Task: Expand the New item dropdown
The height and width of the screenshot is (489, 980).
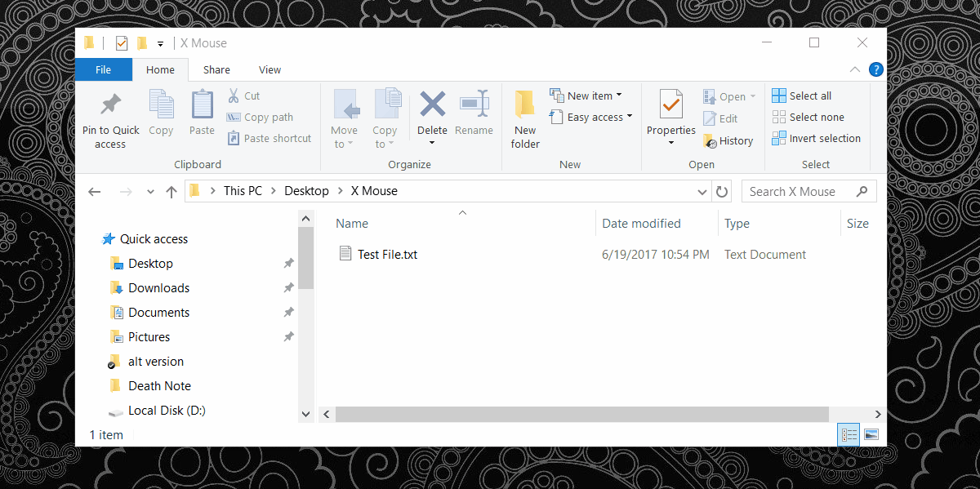Action: [x=620, y=95]
